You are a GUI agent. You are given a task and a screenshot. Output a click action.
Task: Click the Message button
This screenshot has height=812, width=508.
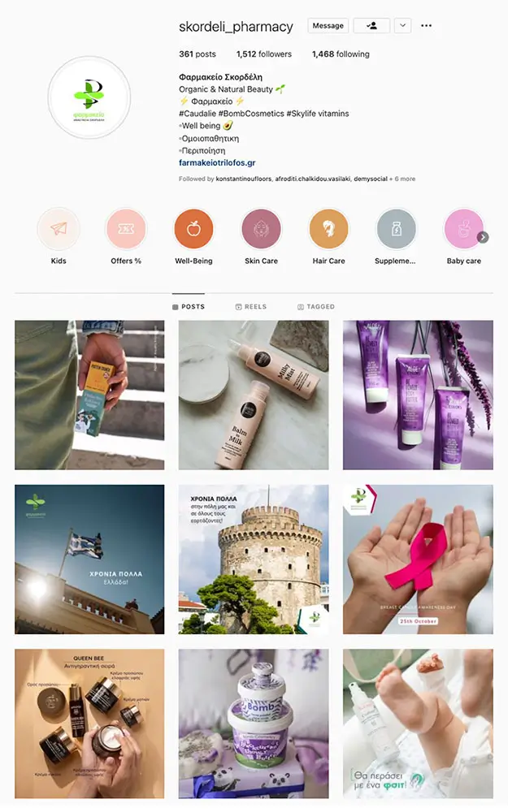tap(328, 25)
